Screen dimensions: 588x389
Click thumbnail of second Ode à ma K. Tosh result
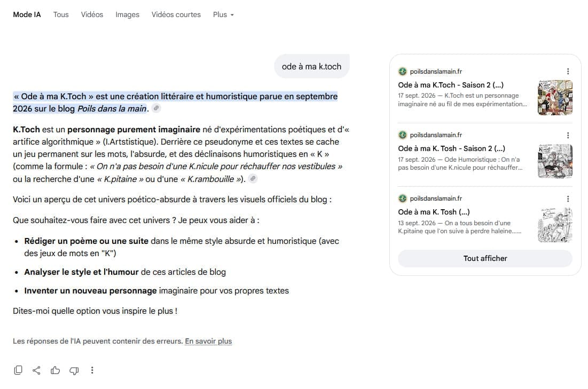pos(555,161)
